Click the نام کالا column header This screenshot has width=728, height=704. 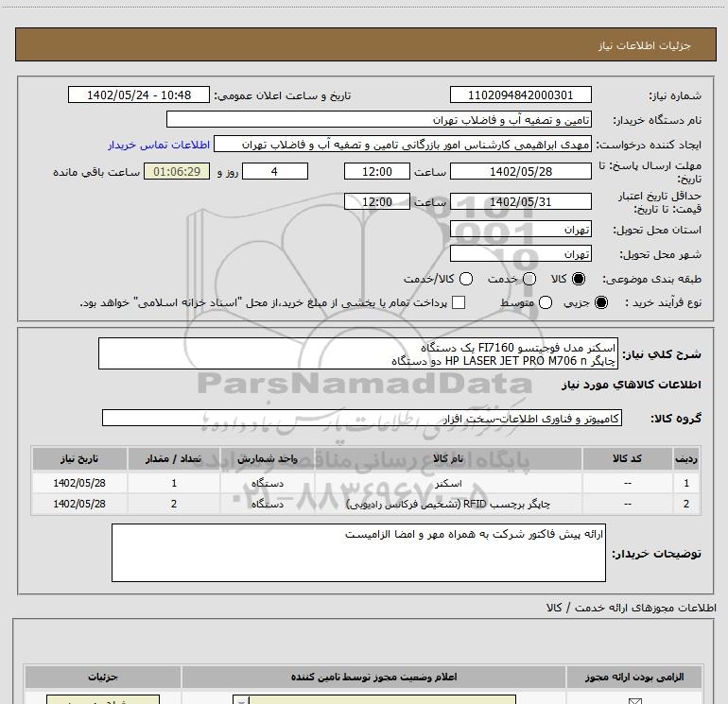point(448,458)
